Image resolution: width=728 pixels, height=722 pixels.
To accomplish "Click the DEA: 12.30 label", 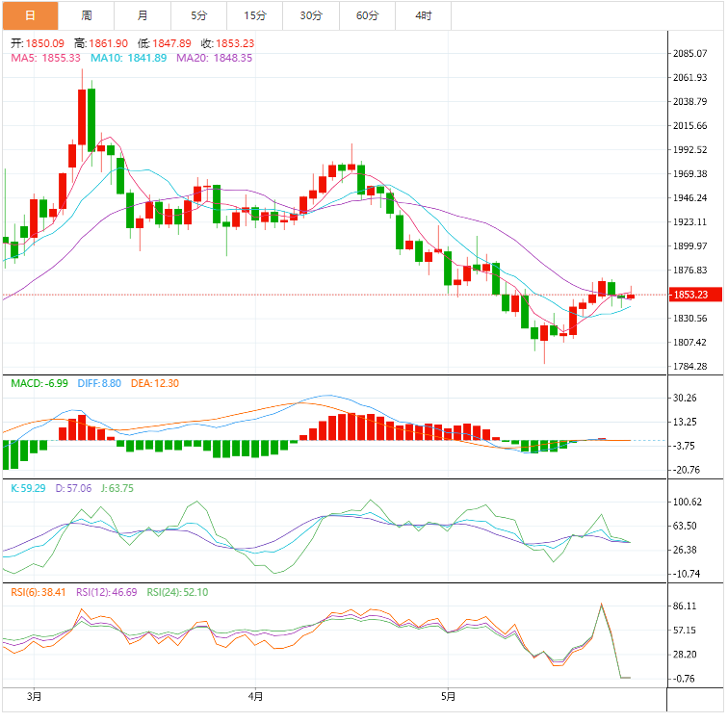I will pos(155,383).
